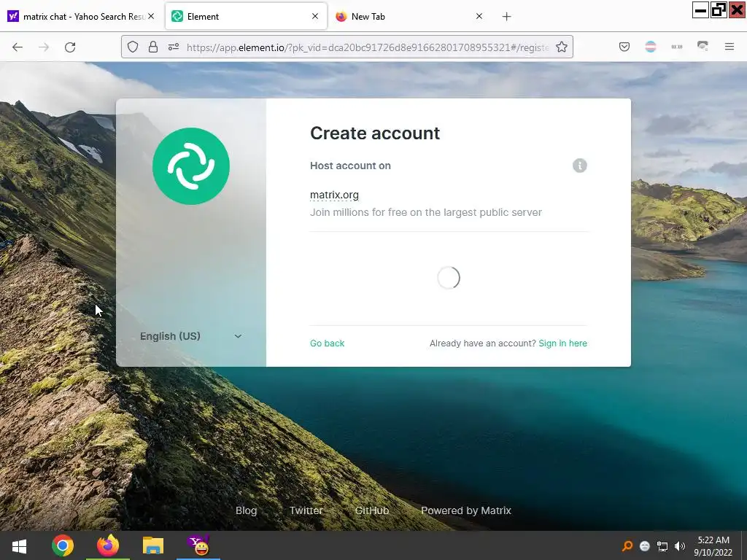The width and height of the screenshot is (747, 560).
Task: Close the New Tab tab
Action: [479, 16]
